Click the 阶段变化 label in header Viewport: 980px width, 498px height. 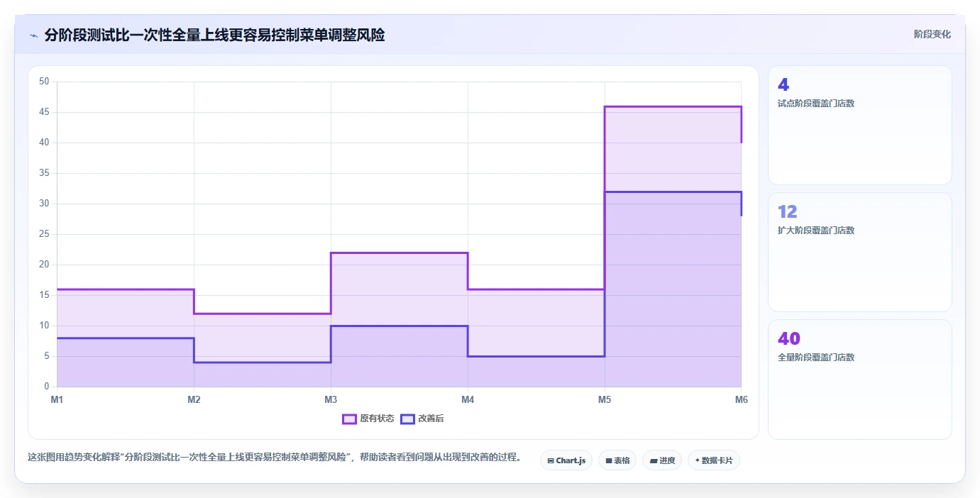click(932, 34)
